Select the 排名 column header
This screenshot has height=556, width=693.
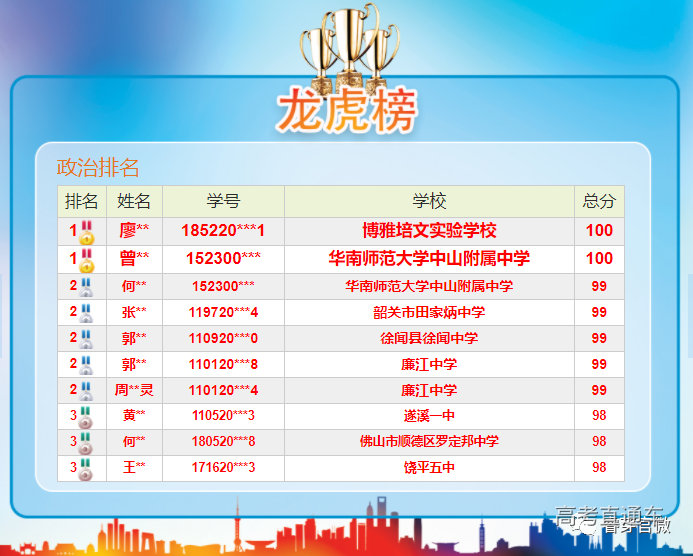pos(82,201)
